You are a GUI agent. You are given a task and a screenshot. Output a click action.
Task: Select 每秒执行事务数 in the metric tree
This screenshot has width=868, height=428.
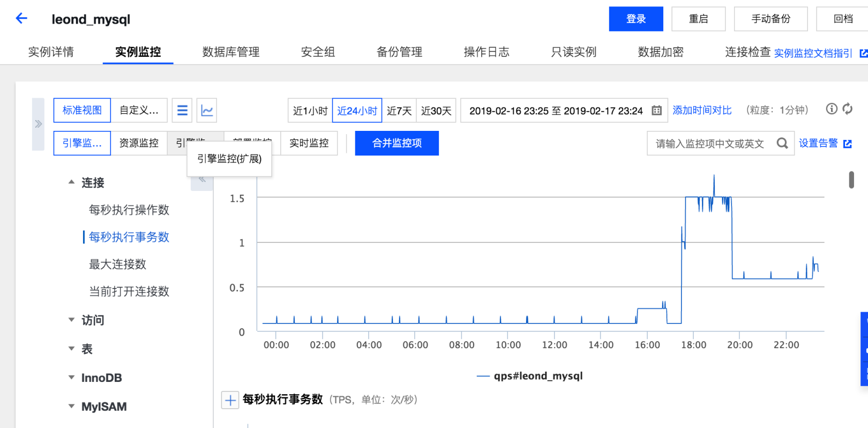click(x=129, y=237)
